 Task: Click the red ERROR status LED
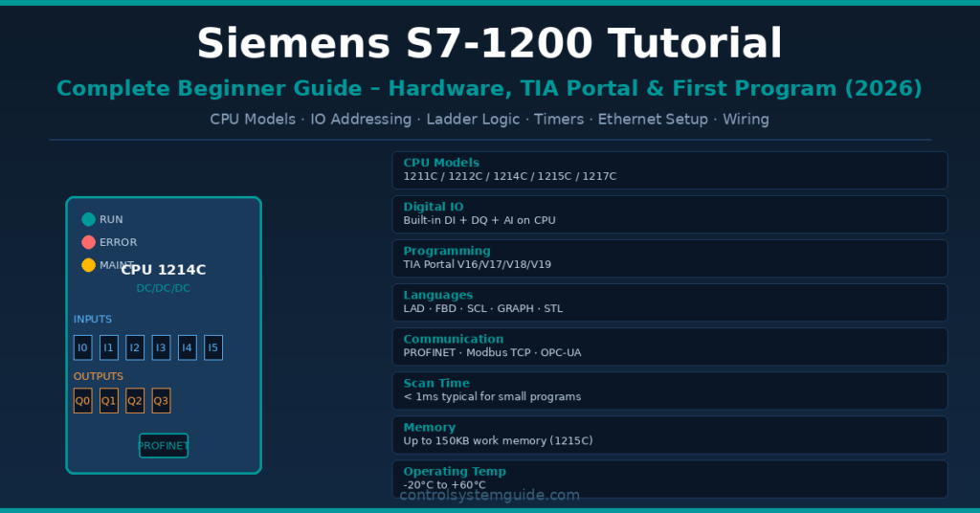click(x=88, y=242)
